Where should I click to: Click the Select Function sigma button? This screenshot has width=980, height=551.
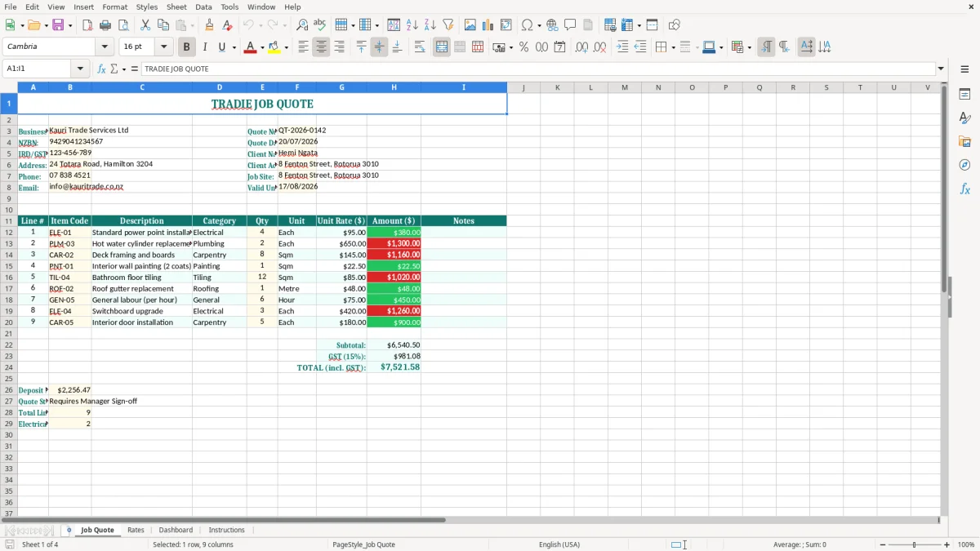114,69
